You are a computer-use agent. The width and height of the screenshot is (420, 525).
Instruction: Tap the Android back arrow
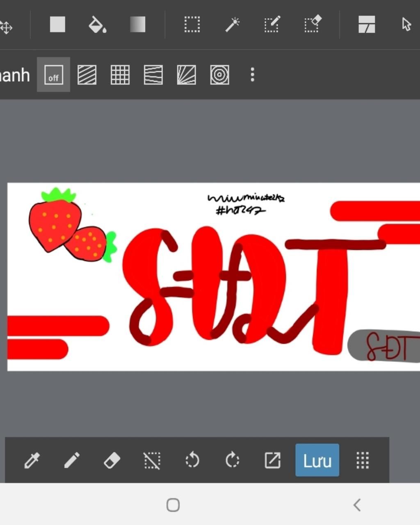(x=357, y=505)
